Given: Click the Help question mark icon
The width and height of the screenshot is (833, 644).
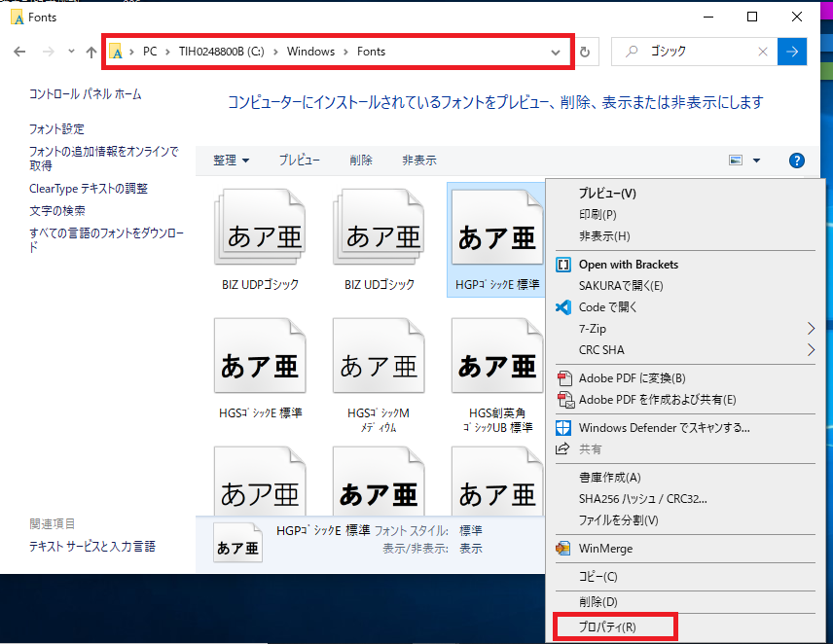Looking at the screenshot, I should (797, 161).
